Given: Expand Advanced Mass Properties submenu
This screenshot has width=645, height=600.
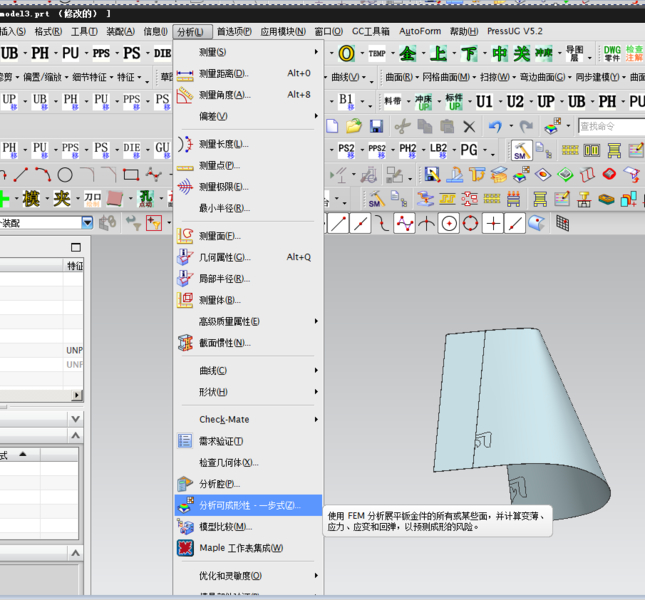Looking at the screenshot, I should [x=248, y=322].
